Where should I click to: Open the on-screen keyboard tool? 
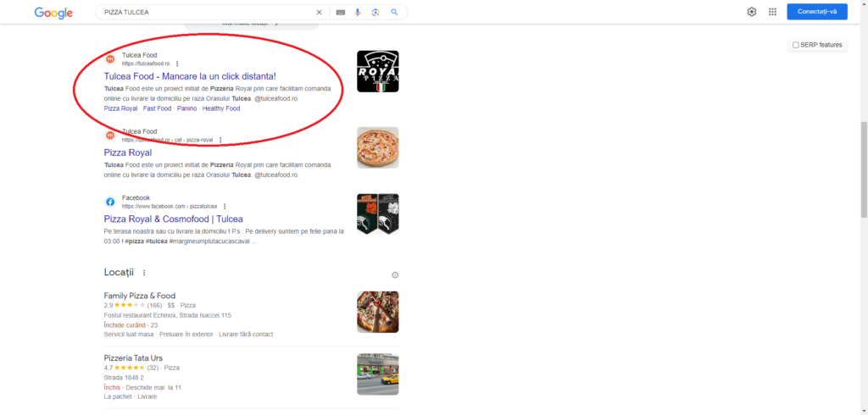(x=341, y=12)
